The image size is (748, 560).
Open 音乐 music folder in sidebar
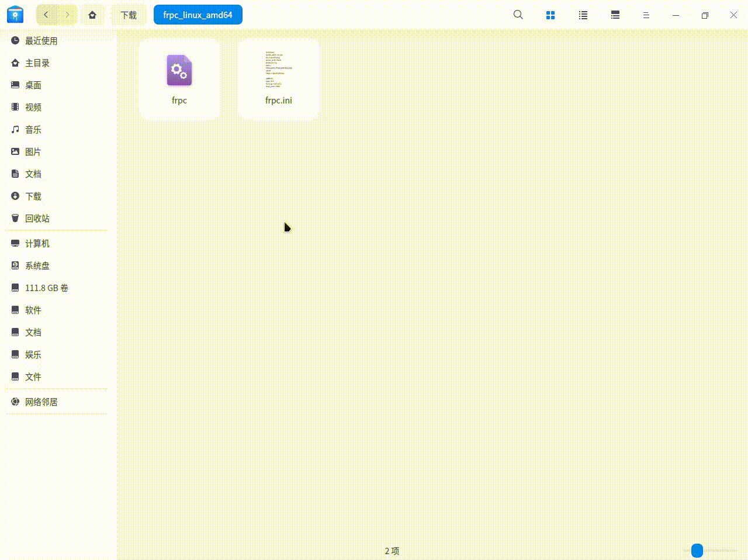tap(33, 130)
